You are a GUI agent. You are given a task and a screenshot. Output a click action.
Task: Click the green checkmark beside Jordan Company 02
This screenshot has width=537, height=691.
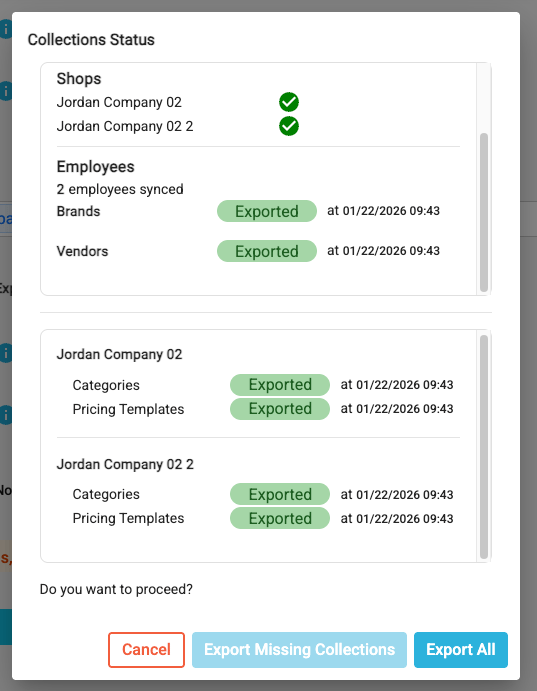[x=289, y=102]
